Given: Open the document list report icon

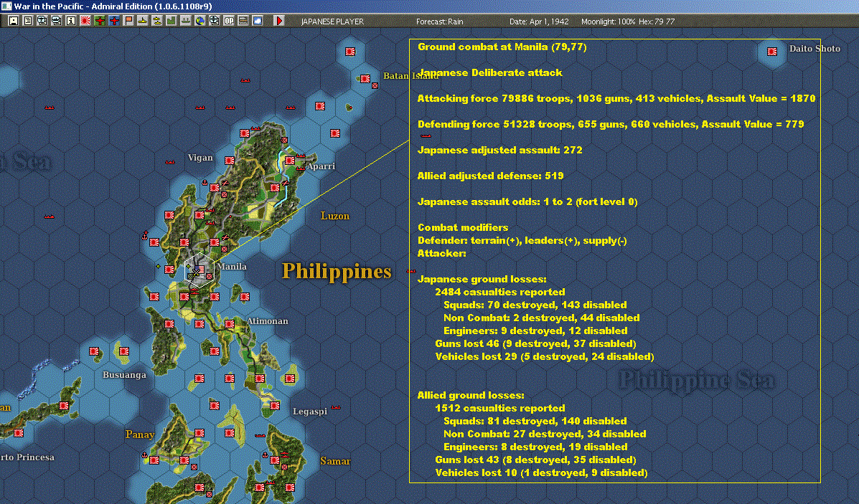Looking at the screenshot, I should pyautogui.click(x=28, y=21).
